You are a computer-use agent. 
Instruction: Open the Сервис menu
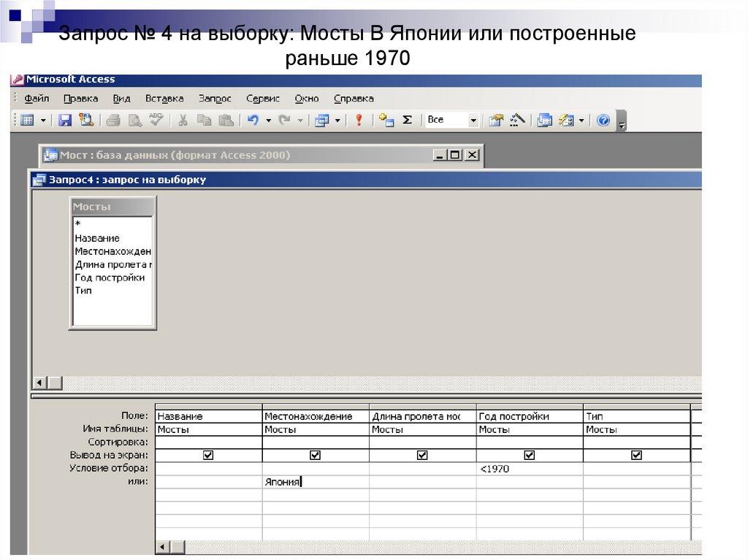263,99
